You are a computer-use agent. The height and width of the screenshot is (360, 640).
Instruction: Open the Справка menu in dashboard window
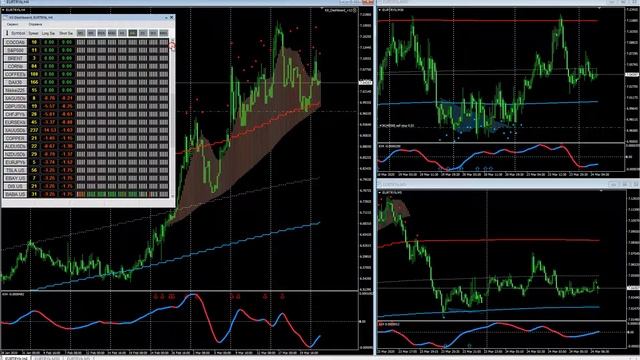click(35, 24)
